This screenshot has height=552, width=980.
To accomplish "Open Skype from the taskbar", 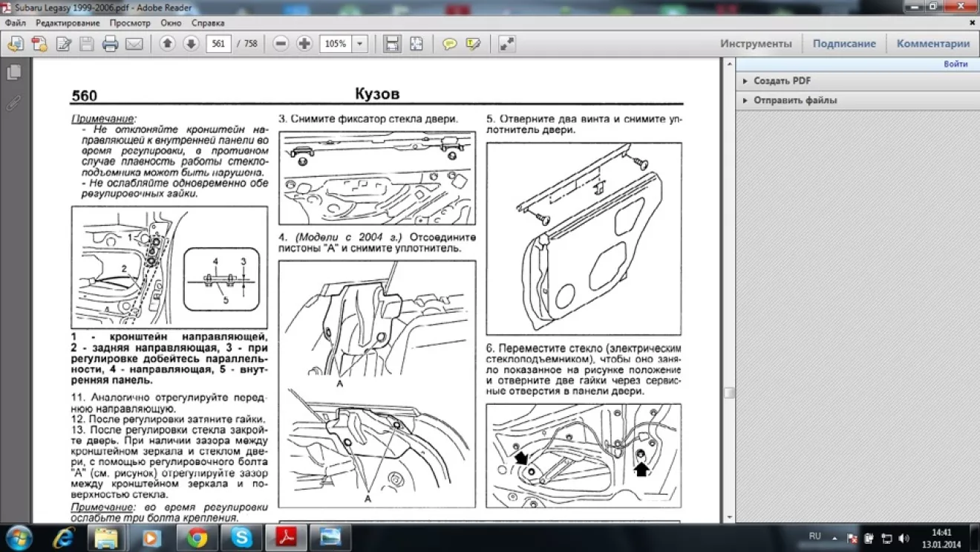I will pyautogui.click(x=241, y=537).
